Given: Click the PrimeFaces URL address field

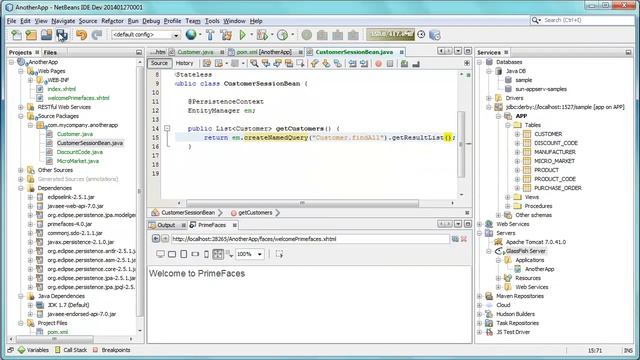Looking at the screenshot, I should 310,239.
